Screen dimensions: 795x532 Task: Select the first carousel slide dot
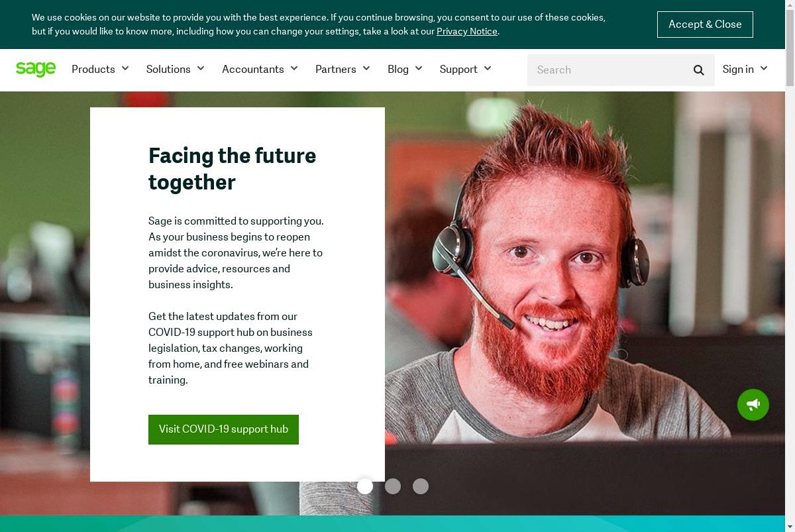365,486
